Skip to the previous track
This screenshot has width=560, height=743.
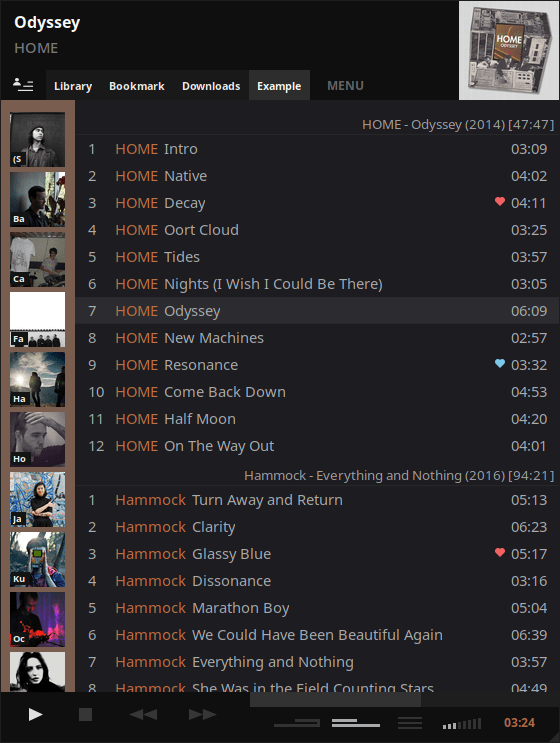click(x=143, y=714)
